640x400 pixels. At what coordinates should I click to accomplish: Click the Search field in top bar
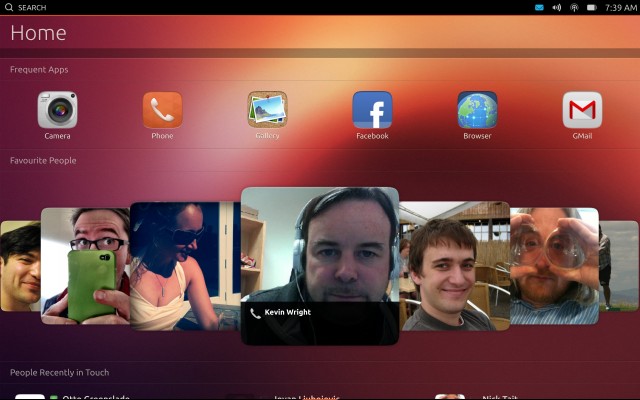pyautogui.click(x=34, y=7)
